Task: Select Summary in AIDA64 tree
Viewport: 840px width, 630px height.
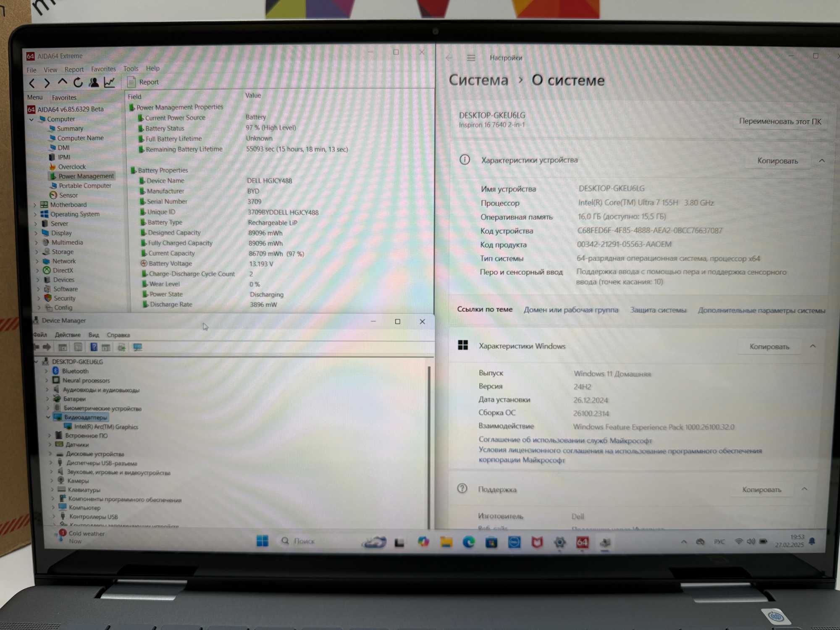Action: pyautogui.click(x=70, y=129)
